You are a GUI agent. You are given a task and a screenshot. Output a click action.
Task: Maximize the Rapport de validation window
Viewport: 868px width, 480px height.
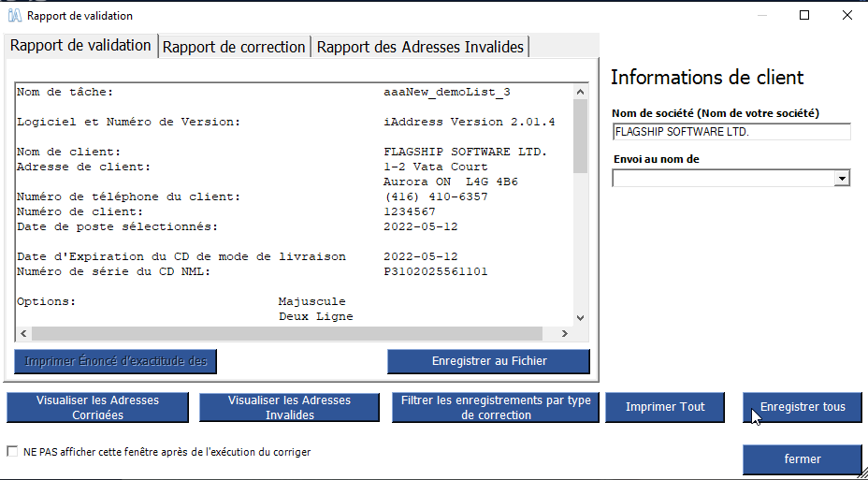tap(804, 16)
